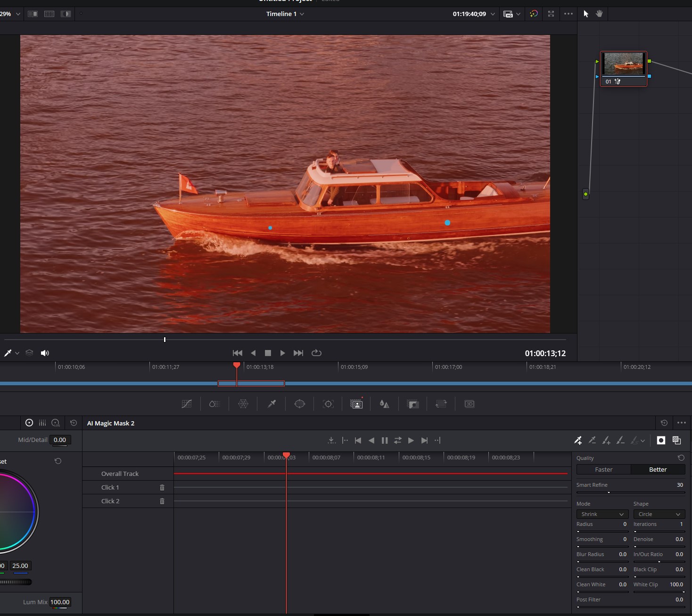
Task: Switch to the log wheels mode tab
Action: coord(56,423)
